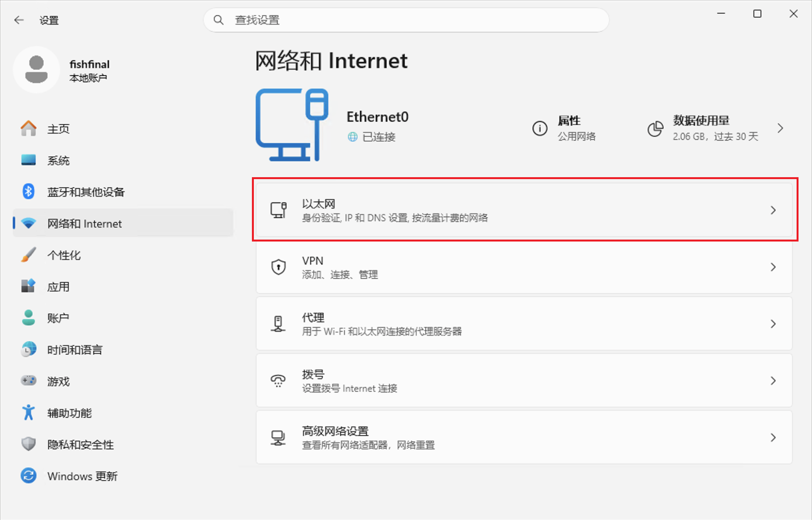
Task: Click the fishfinal account name
Action: 89,64
